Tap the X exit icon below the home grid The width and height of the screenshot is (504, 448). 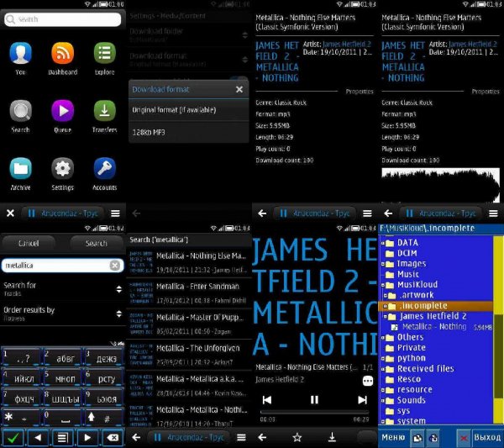(10, 213)
